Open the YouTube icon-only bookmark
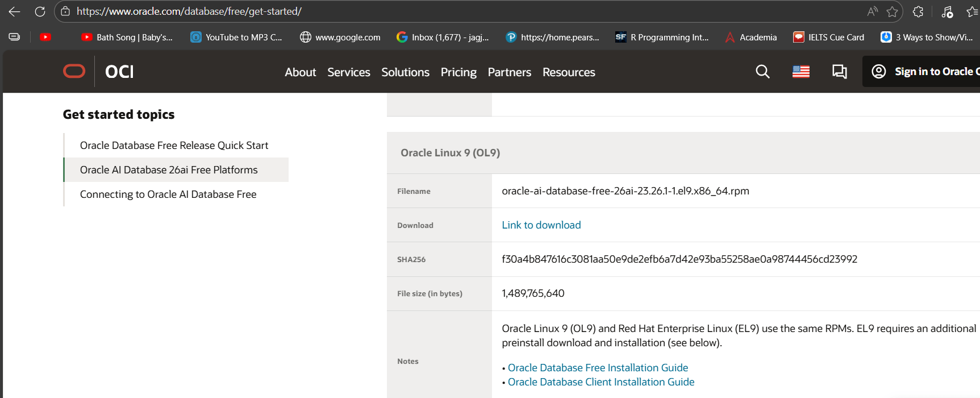 (45, 37)
